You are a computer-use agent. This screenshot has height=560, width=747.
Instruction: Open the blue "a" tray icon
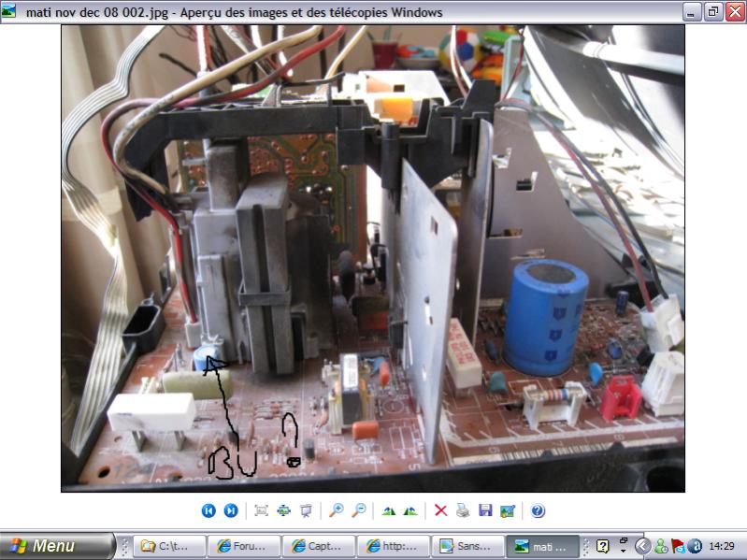coord(695,546)
